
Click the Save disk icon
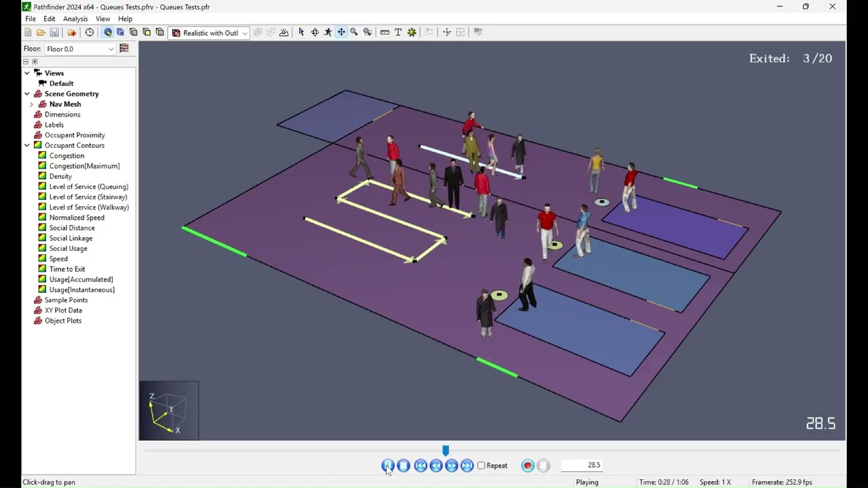(54, 33)
